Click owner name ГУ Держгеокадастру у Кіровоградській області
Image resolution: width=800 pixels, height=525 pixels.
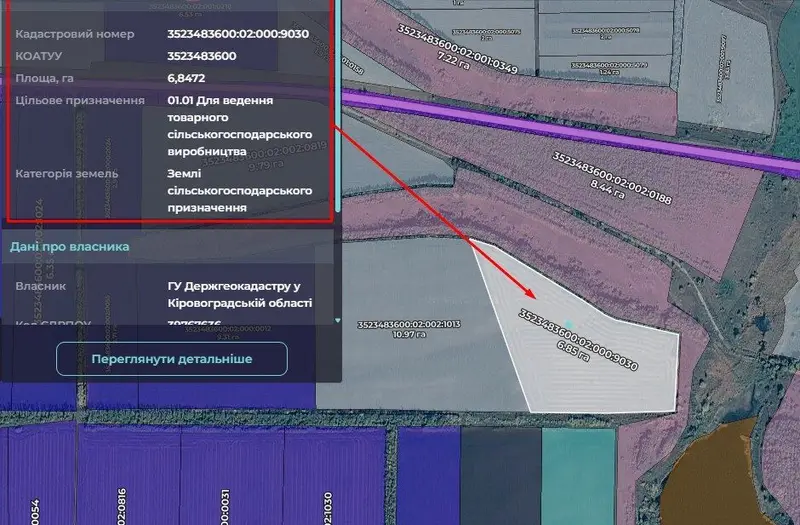click(240, 294)
